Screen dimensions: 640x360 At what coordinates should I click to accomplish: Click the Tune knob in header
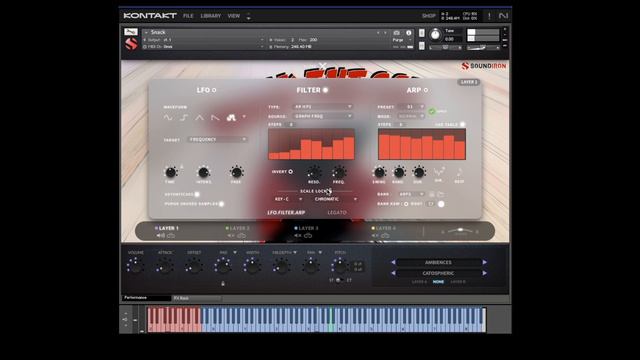(x=435, y=35)
